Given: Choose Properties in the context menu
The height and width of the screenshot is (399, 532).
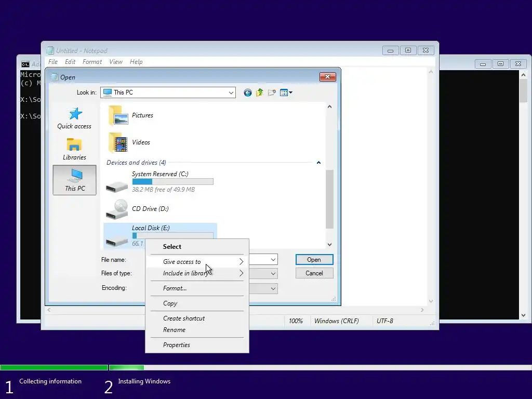Looking at the screenshot, I should point(197,345).
